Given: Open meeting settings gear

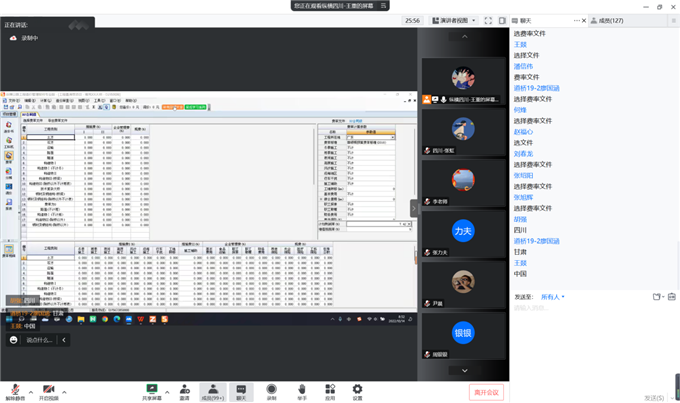Looking at the screenshot, I should tap(357, 390).
